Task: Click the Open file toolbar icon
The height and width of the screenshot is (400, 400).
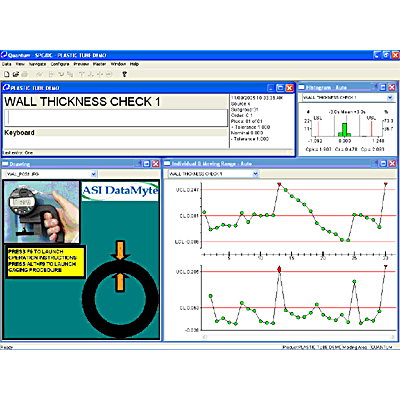Action: (15, 74)
